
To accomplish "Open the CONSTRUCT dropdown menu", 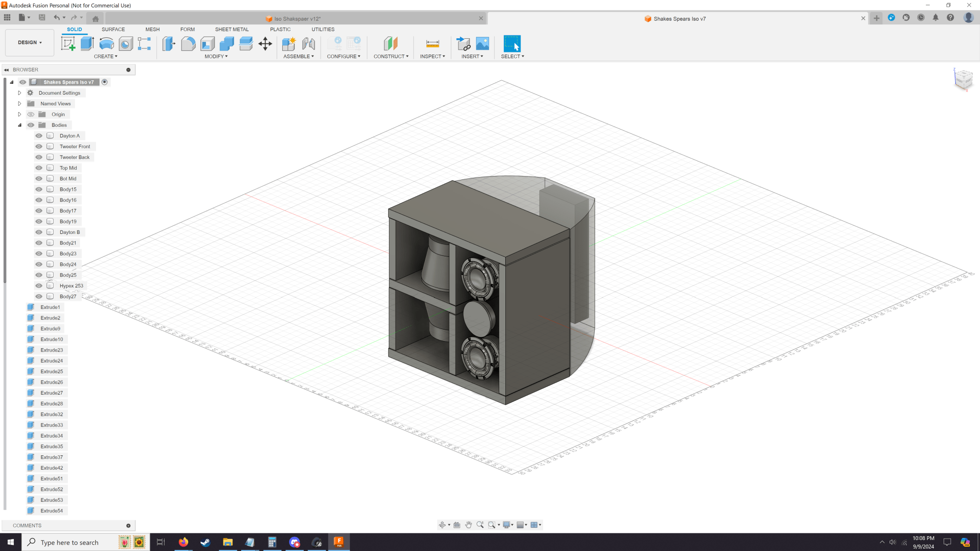I will [x=391, y=56].
